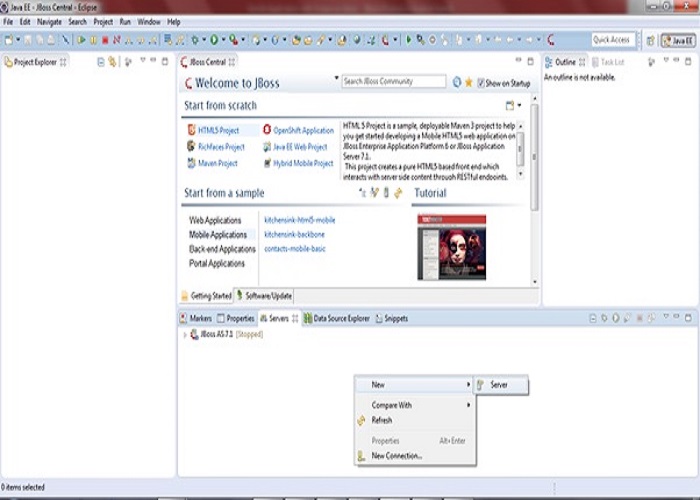
Task: Click the JBoss Central vertical scrollbar
Action: (534, 157)
